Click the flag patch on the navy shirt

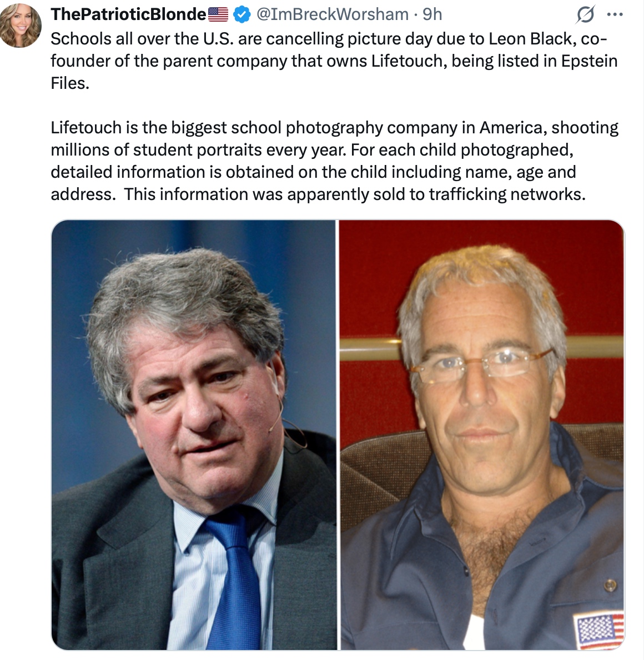click(x=600, y=629)
